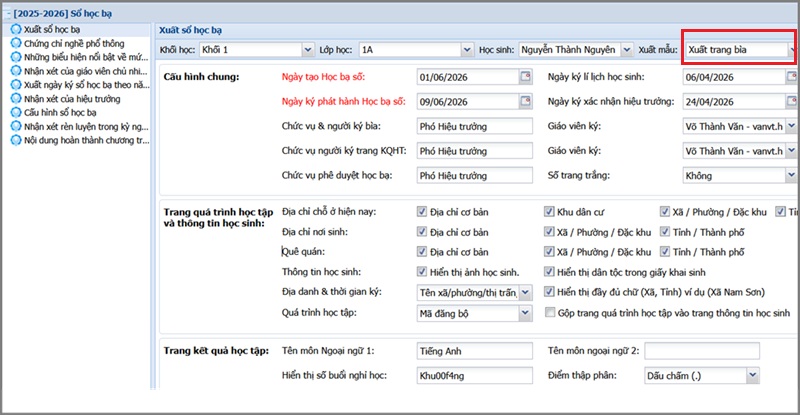Toggle 'Địa chỉ cơ bản' for Địa chỉ chỗ ở hiện nay
The width and height of the screenshot is (800, 415).
(x=422, y=212)
